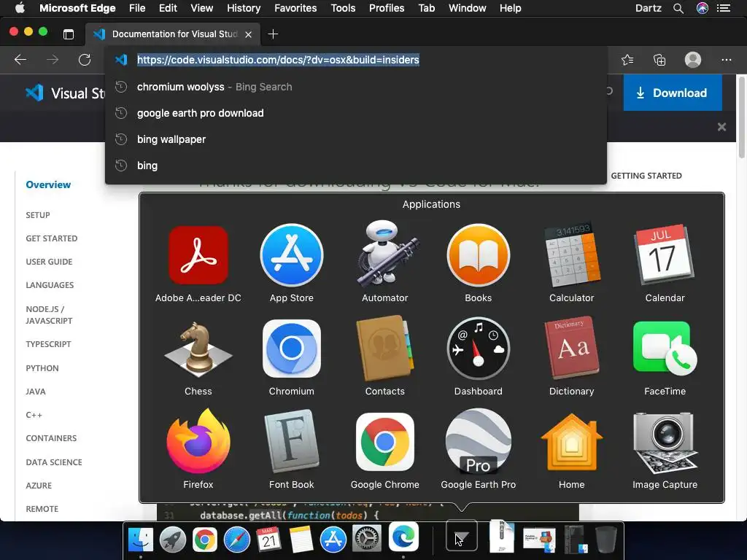Image resolution: width=747 pixels, height=560 pixels.
Task: Launch Google Earth Pro
Action: point(479,441)
